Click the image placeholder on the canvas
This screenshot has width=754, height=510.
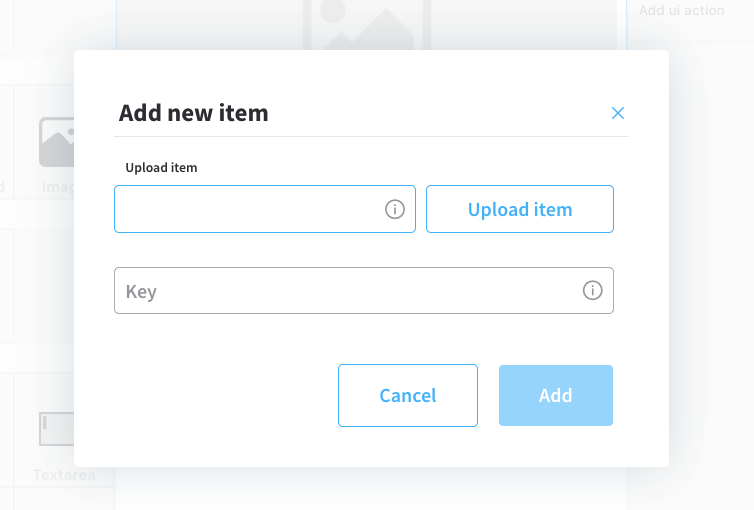pyautogui.click(x=366, y=24)
